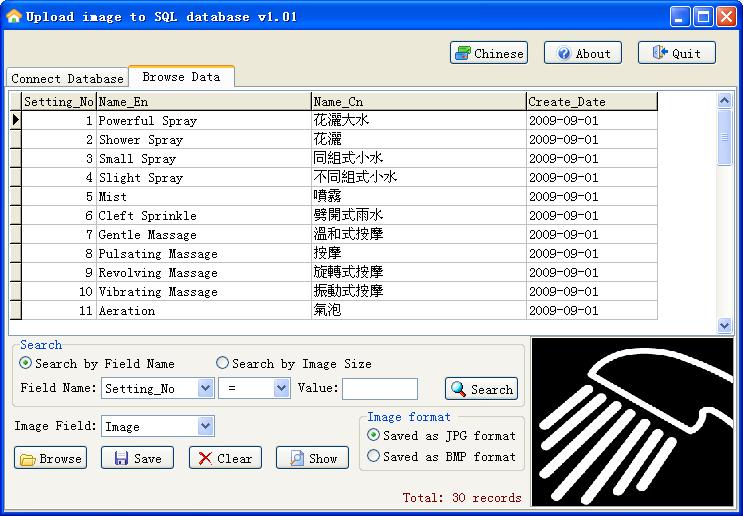Image resolution: width=743 pixels, height=516 pixels.
Task: Select the Powerful Spray cell
Action: (x=204, y=120)
